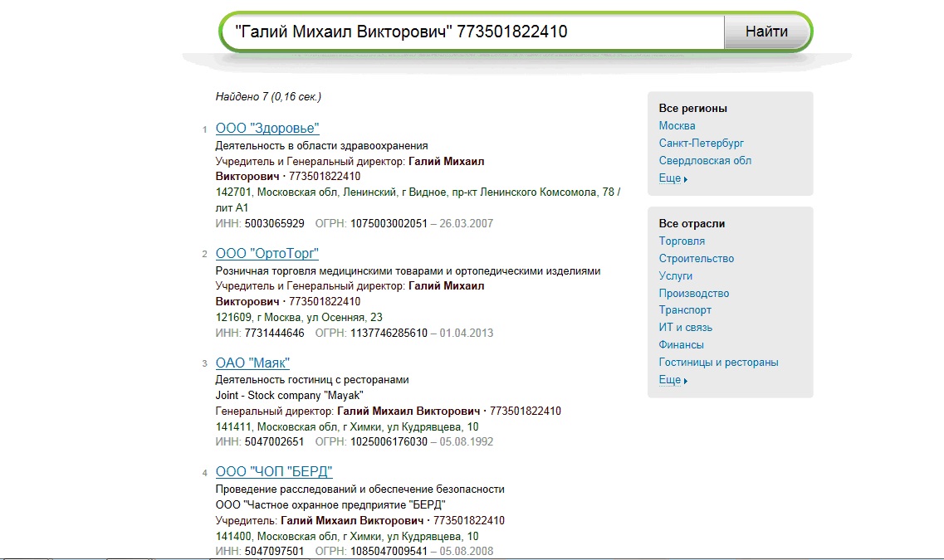Click registration date 26.03.2007

pyautogui.click(x=466, y=223)
